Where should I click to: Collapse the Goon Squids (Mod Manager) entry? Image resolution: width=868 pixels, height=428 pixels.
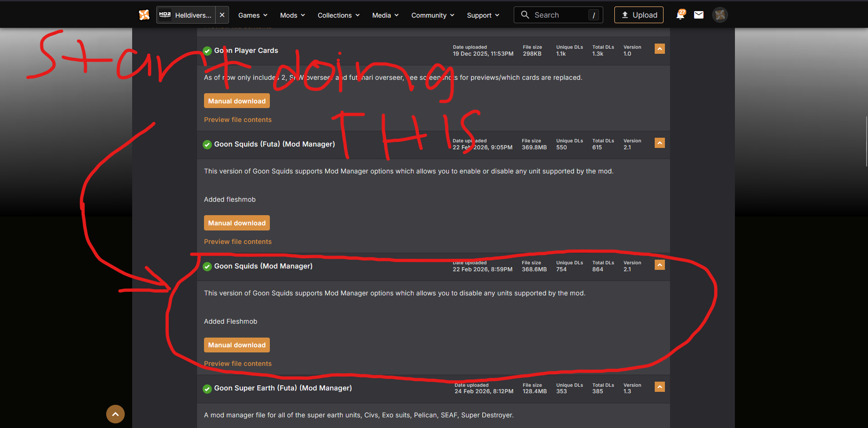[x=660, y=265]
